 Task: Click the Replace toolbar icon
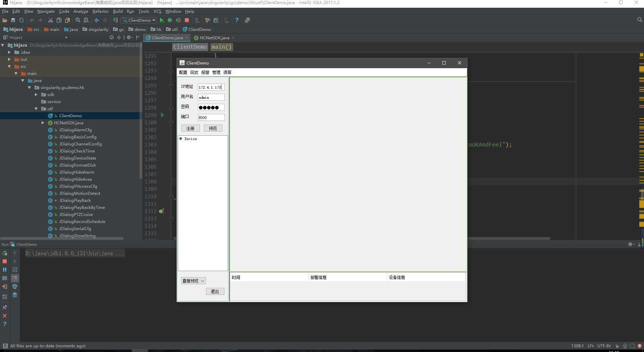click(86, 20)
